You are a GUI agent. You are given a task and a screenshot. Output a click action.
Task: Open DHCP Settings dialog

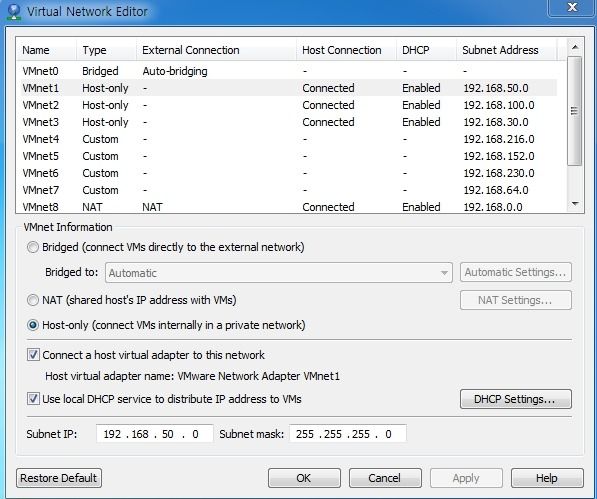516,399
